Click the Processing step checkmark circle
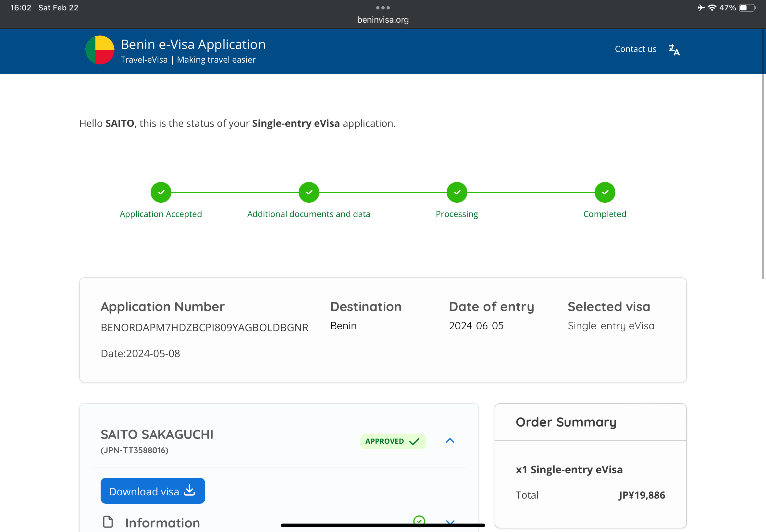This screenshot has width=766, height=532. pos(457,192)
